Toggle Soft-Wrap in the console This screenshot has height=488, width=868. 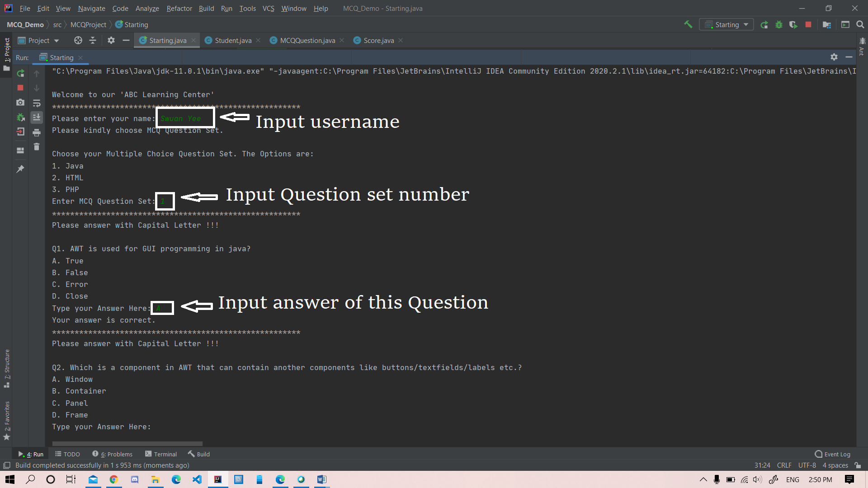(x=37, y=103)
